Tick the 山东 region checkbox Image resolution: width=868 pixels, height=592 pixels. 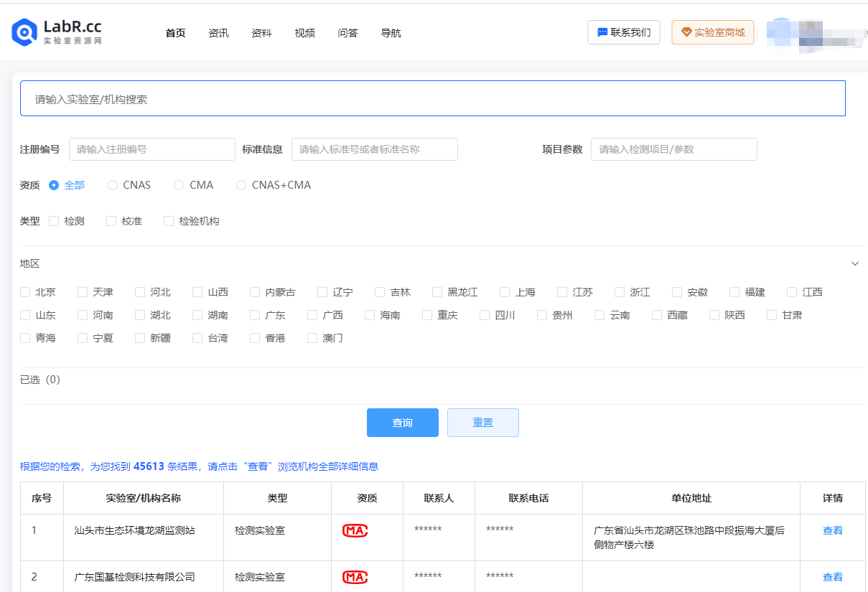tap(25, 315)
